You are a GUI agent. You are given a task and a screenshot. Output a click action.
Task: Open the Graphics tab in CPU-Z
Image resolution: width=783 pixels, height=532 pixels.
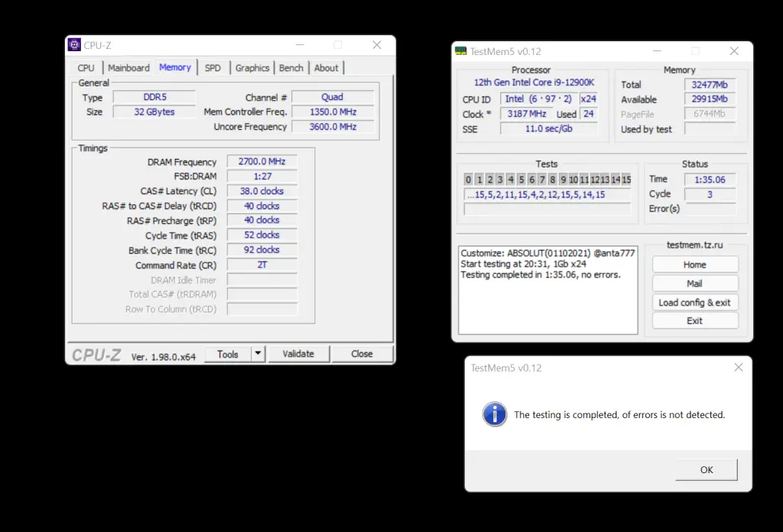click(252, 68)
